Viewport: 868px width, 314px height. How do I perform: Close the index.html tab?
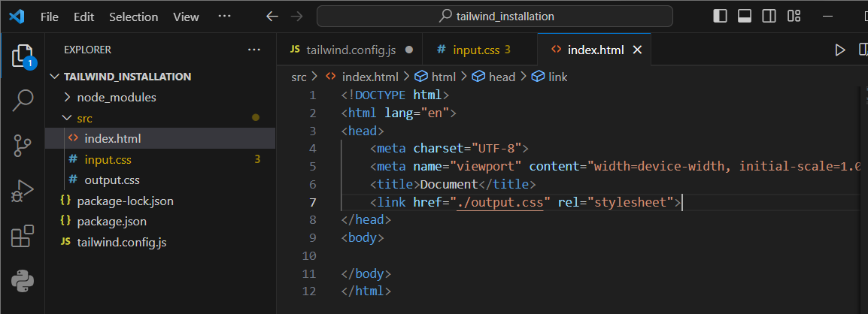pos(637,50)
